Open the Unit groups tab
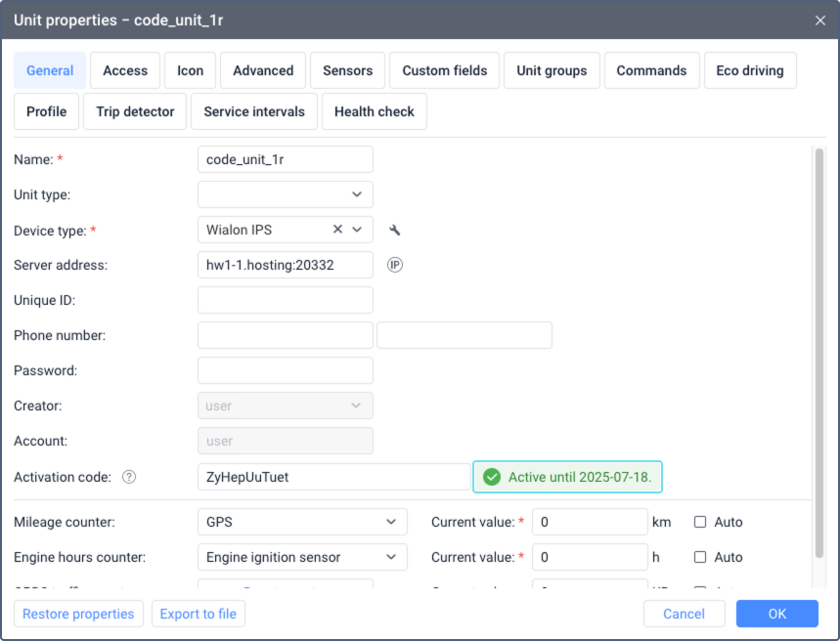 [x=552, y=70]
